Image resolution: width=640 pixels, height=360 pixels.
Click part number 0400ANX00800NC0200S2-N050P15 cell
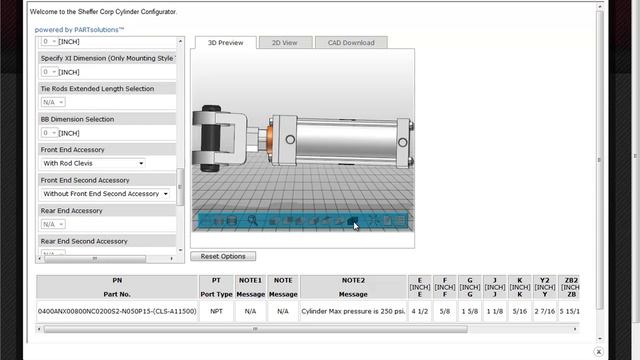[117, 311]
